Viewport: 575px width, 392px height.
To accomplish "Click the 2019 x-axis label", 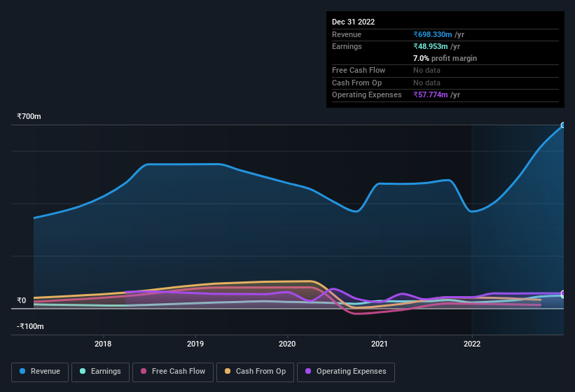I will (195, 344).
